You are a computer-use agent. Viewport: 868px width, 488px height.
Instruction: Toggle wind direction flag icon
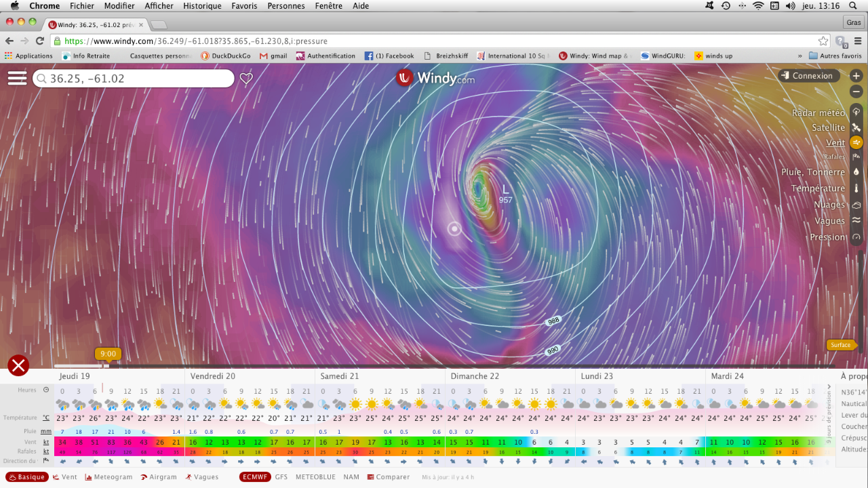point(46,461)
